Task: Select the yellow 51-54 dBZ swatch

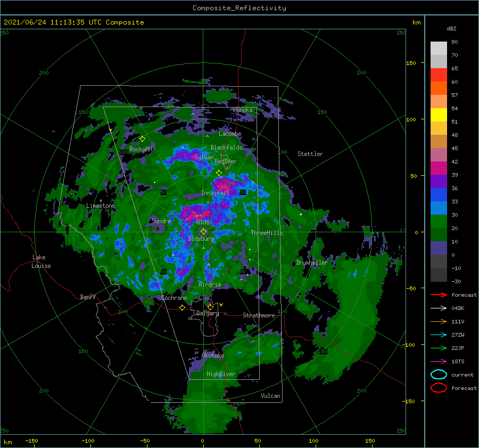Action: coord(439,115)
